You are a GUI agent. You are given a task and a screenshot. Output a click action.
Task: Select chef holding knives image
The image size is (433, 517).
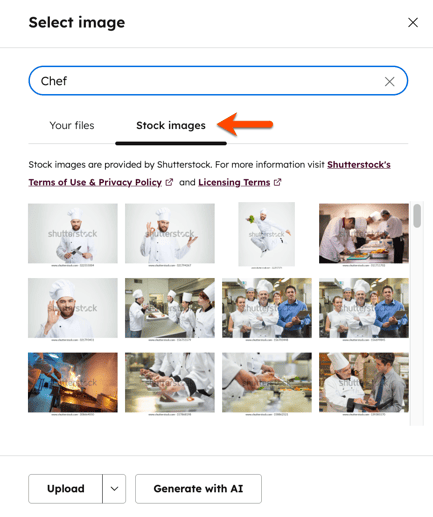[x=73, y=235]
